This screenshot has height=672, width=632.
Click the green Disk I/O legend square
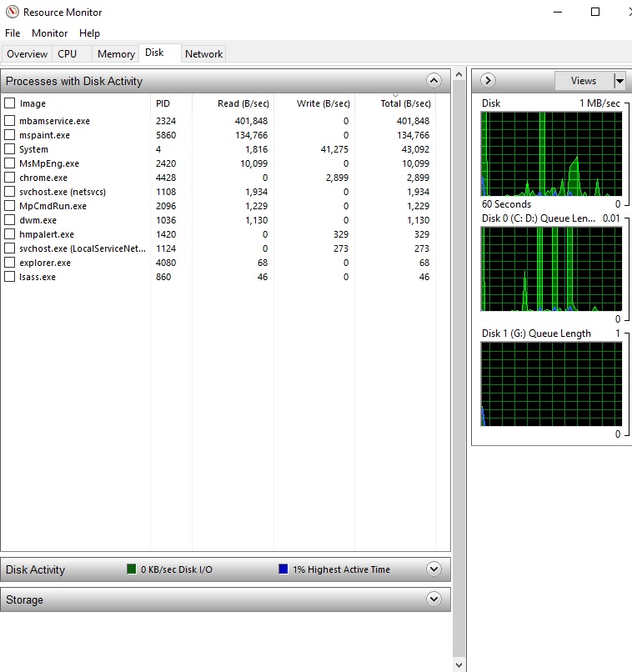click(x=132, y=569)
